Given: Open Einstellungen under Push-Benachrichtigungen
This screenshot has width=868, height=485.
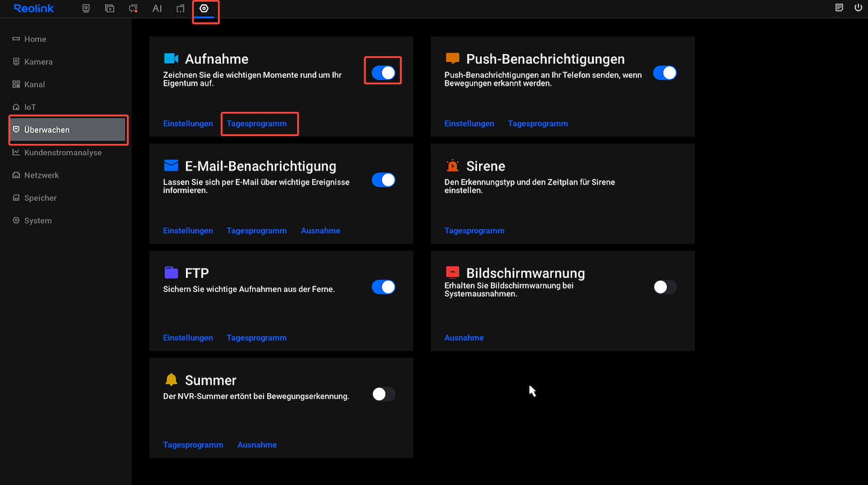Looking at the screenshot, I should point(469,124).
